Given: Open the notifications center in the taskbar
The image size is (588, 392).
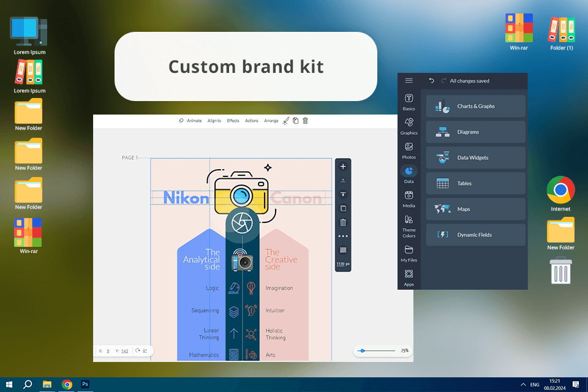Looking at the screenshot, I should click(576, 385).
